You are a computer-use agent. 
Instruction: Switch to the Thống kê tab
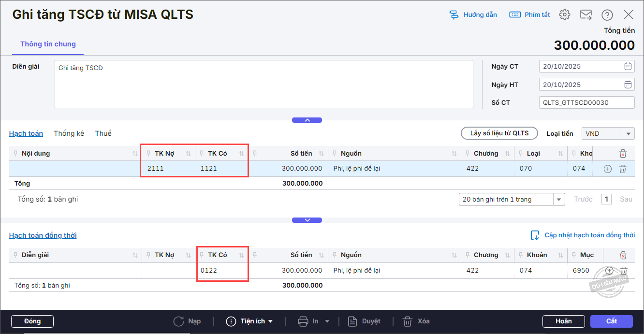(69, 133)
